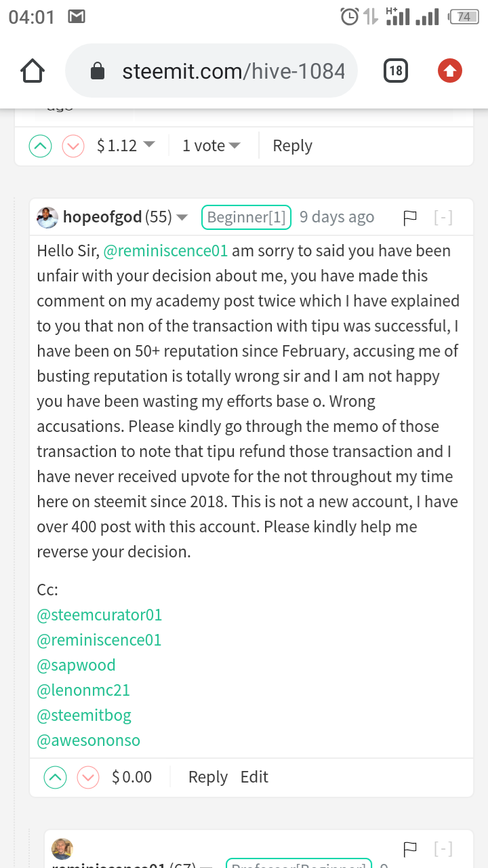Screen dimensions: 488x868
Task: Open dropdown next to hopeofgod (55)
Action: 182,218
